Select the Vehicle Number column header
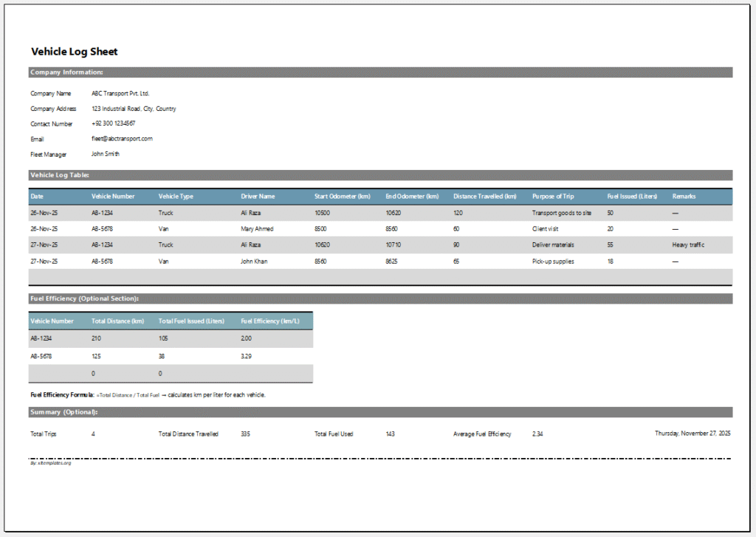This screenshot has width=756, height=537. tap(111, 196)
